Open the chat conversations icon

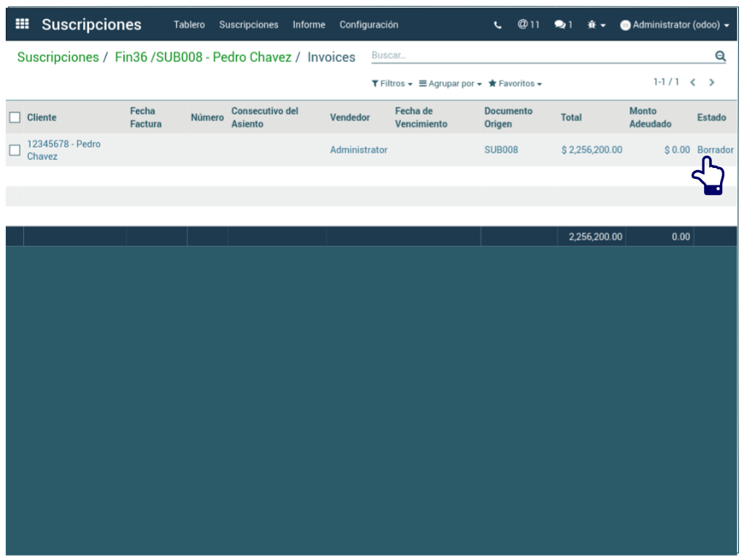(x=563, y=25)
